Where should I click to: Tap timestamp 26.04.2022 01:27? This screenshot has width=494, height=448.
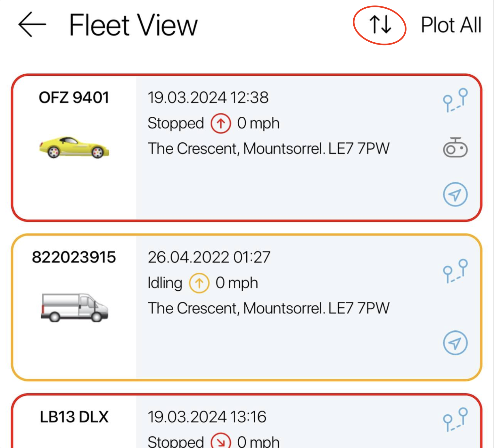(209, 257)
